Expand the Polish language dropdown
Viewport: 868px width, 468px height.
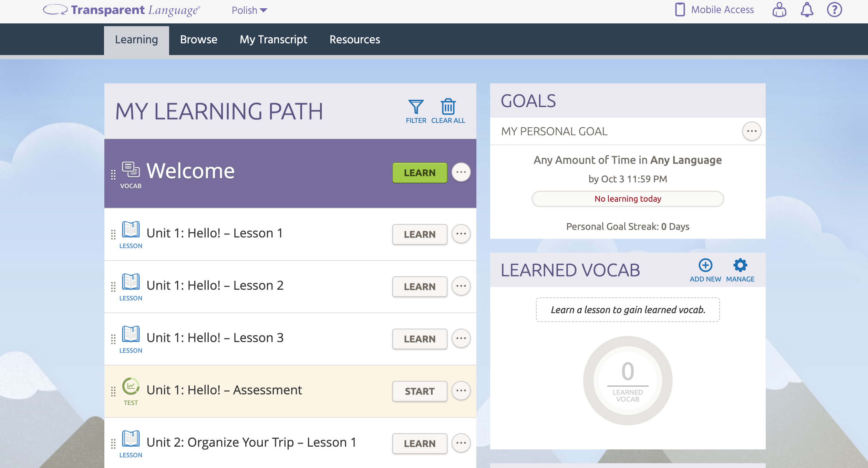[x=249, y=10]
